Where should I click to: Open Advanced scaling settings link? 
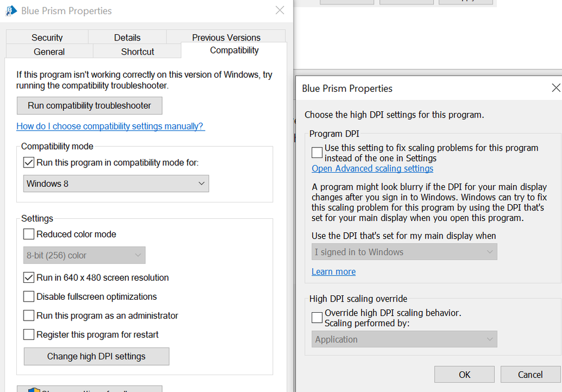pos(372,169)
